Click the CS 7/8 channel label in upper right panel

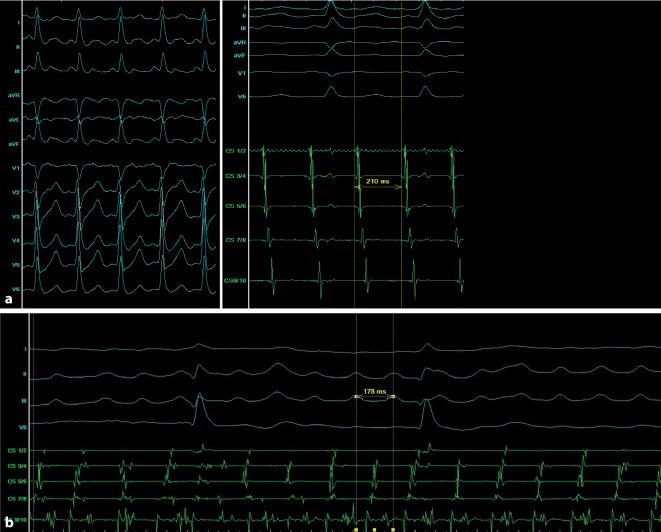coord(238,240)
